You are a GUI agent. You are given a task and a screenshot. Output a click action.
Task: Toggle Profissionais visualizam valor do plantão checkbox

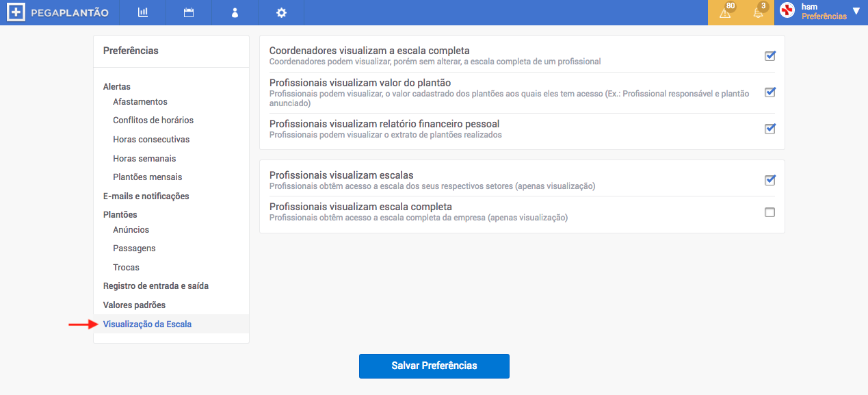(770, 92)
